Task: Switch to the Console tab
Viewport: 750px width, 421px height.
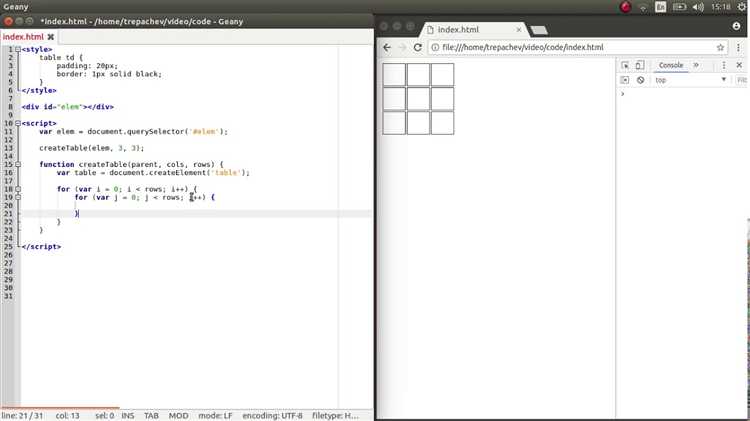Action: pyautogui.click(x=670, y=65)
